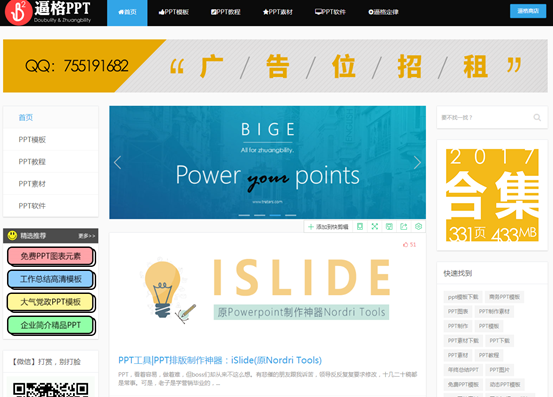Open PPT教程 in the top navigation bar
The image size is (553, 397).
pyautogui.click(x=226, y=12)
